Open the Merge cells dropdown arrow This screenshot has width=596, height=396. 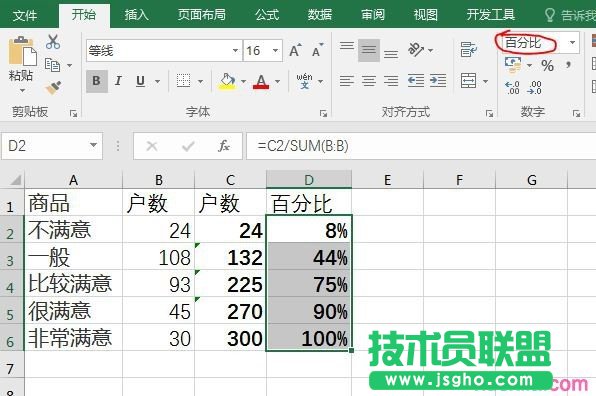coord(485,81)
